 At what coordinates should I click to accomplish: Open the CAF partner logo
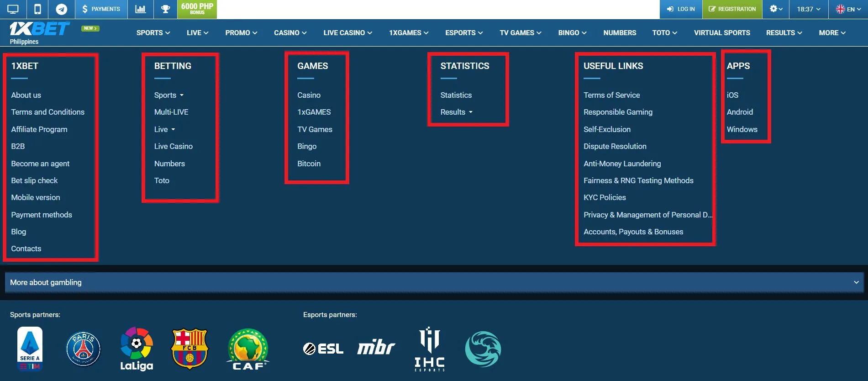click(x=248, y=349)
